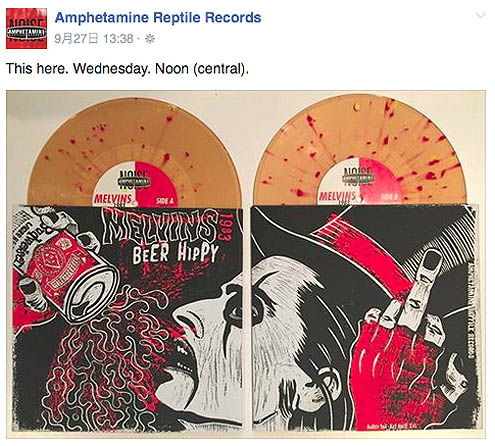Click the Amphetamine Reptile Noise profile avatar
Screen dimensions: 495x446
click(26, 29)
